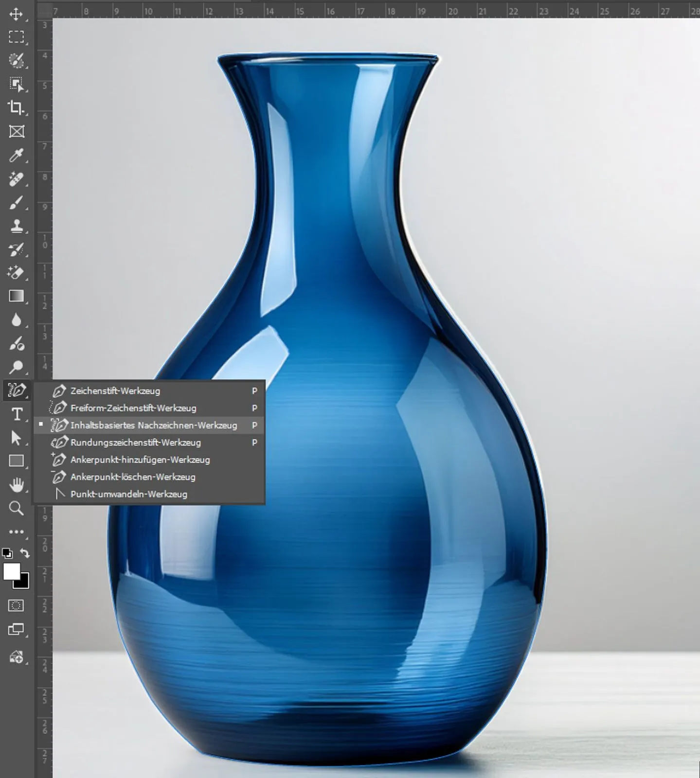Select the Clone Stamp tool

pos(16,226)
